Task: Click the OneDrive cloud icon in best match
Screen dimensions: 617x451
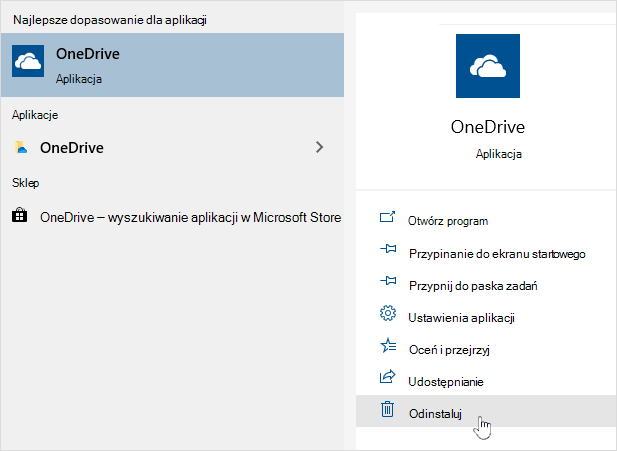Action: (x=28, y=61)
